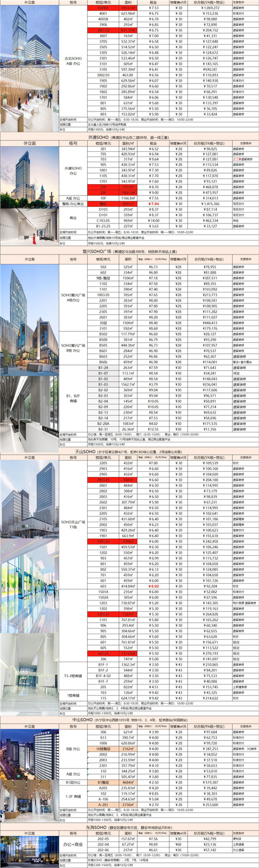Image resolution: width=259 pixels, height=868 pixels.
Task: Select red highlighted unit 2903.05
Action: 103,480
